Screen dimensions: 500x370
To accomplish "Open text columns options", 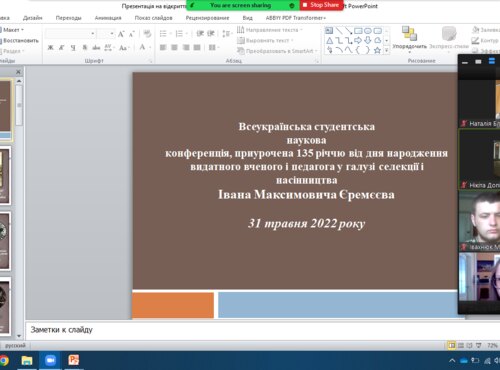I will 213,48.
